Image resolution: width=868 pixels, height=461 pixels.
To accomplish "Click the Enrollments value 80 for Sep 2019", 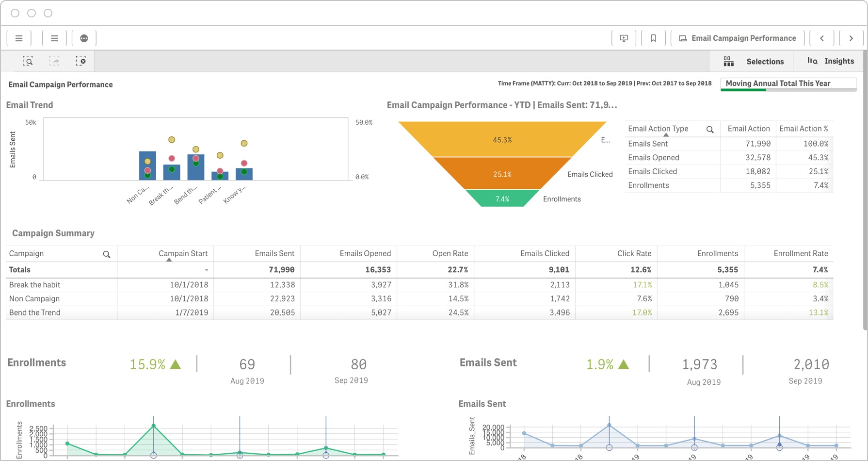I will click(x=358, y=364).
